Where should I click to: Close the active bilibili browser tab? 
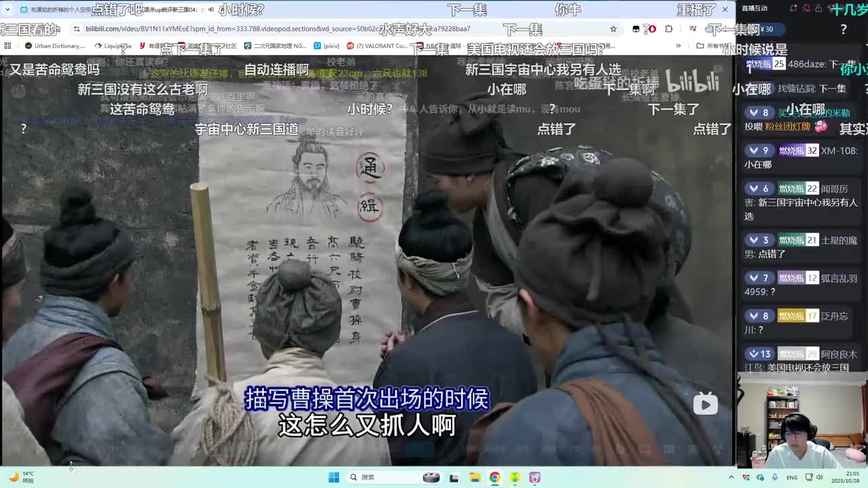pyautogui.click(x=725, y=9)
